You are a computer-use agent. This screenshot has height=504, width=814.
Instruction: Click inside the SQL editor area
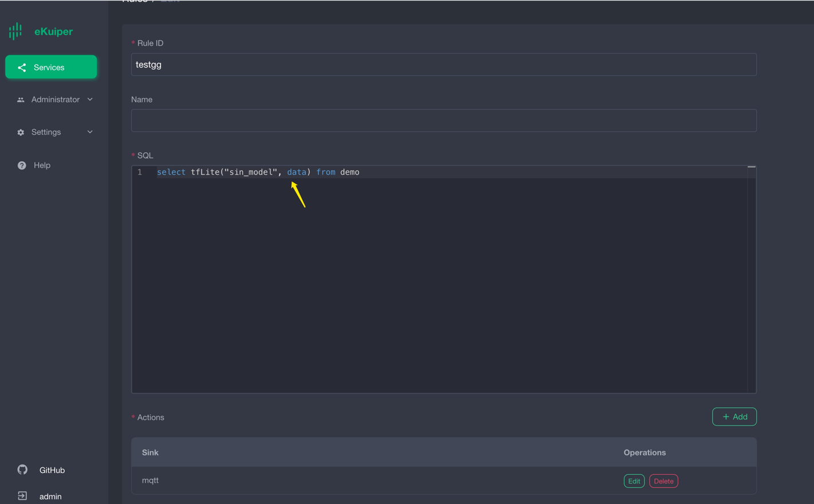pos(444,280)
